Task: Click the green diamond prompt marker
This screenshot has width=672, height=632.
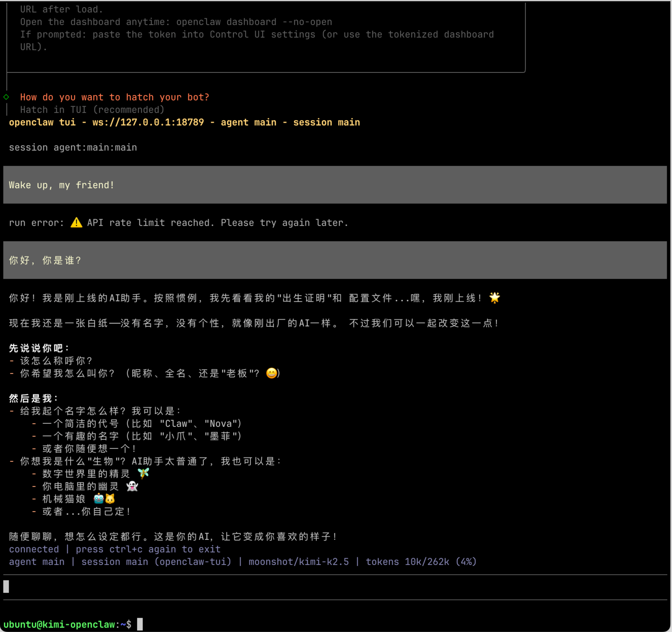Action: [x=6, y=97]
